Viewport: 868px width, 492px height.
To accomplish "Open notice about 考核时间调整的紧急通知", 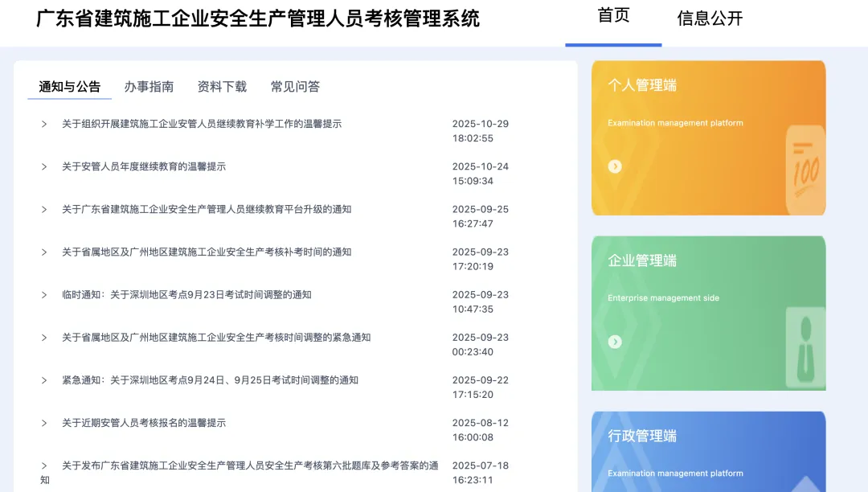I will tap(216, 337).
